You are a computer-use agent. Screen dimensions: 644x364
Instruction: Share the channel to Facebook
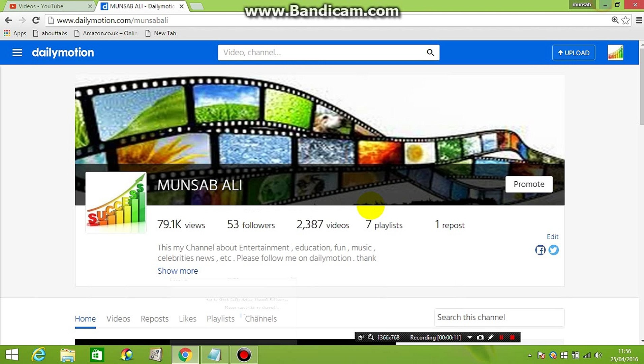pos(540,250)
